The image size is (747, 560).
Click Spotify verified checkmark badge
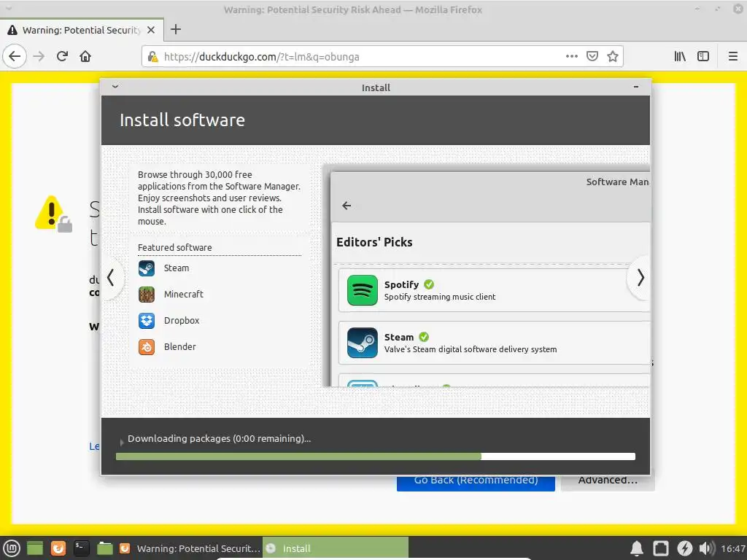click(x=429, y=284)
